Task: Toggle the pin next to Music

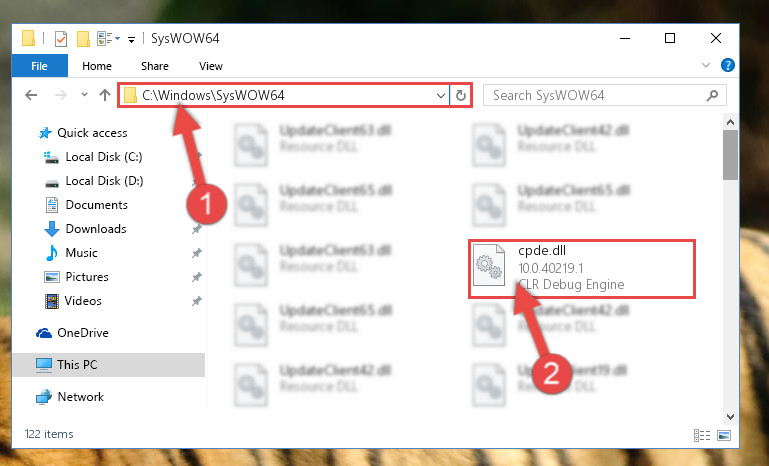Action: click(197, 253)
